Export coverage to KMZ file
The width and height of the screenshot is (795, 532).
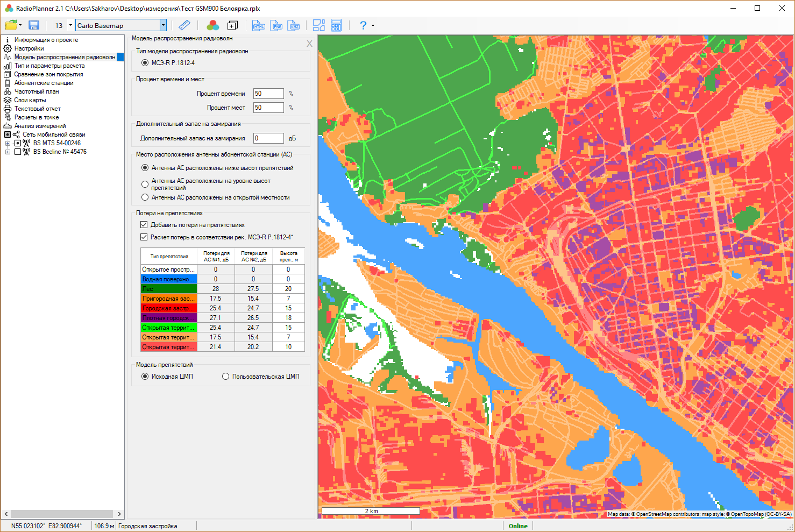tap(294, 25)
